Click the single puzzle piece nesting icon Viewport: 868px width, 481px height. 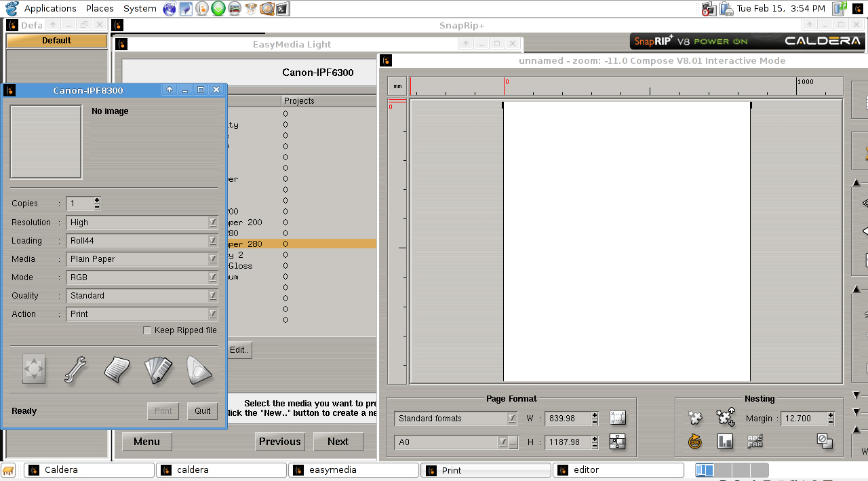pyautogui.click(x=695, y=418)
